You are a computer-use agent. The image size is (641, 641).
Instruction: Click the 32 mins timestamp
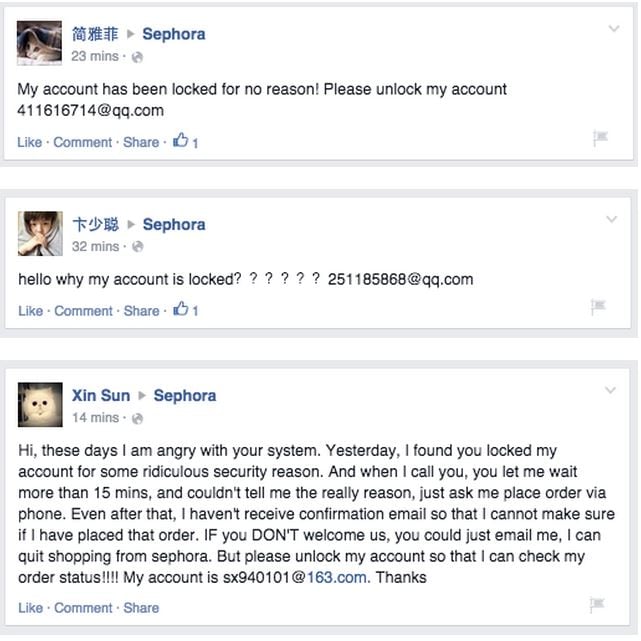point(96,247)
